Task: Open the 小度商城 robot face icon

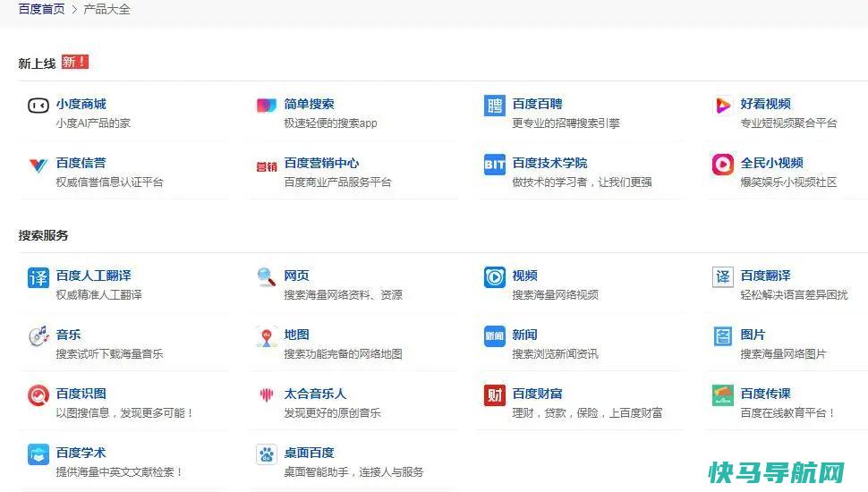Action: [38, 106]
